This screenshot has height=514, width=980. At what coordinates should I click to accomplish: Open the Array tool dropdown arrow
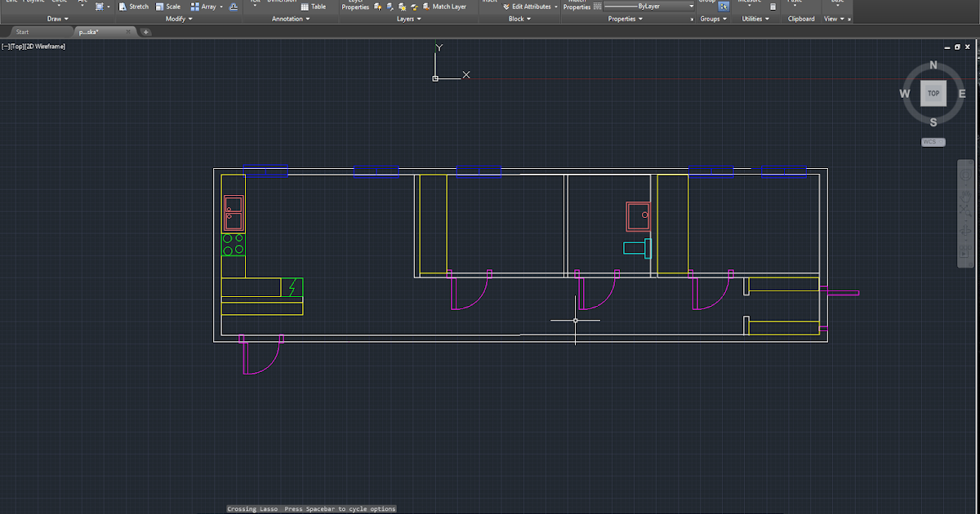click(x=221, y=6)
